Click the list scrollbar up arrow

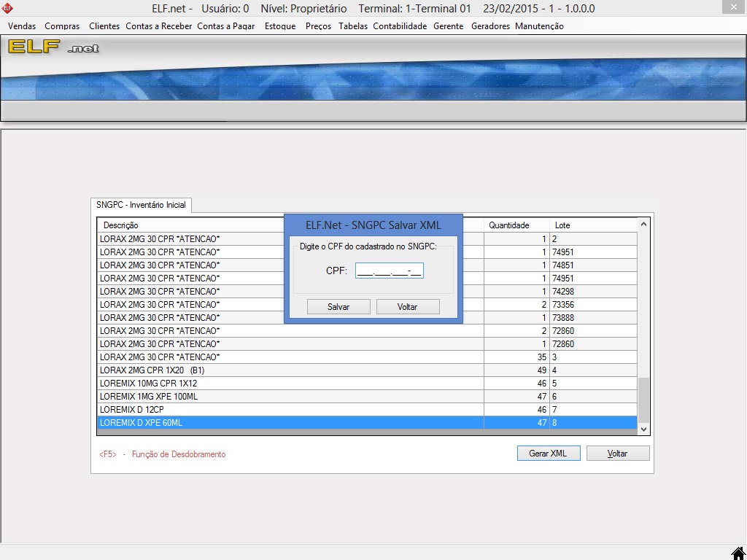coord(643,224)
